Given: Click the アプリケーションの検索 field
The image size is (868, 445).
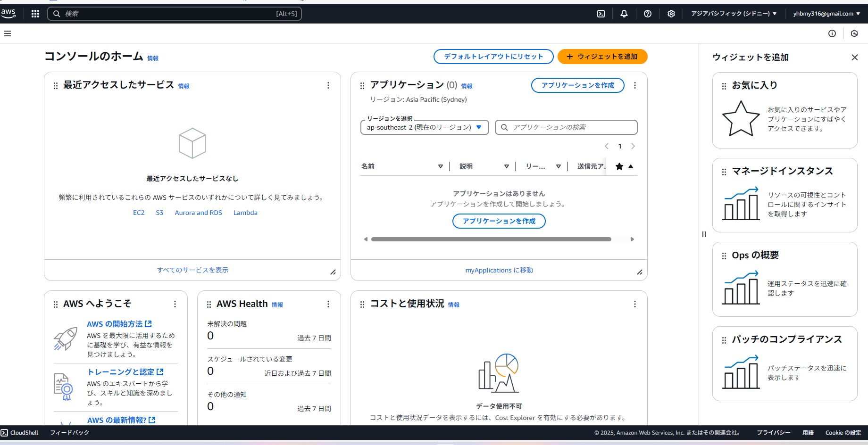Looking at the screenshot, I should [566, 127].
